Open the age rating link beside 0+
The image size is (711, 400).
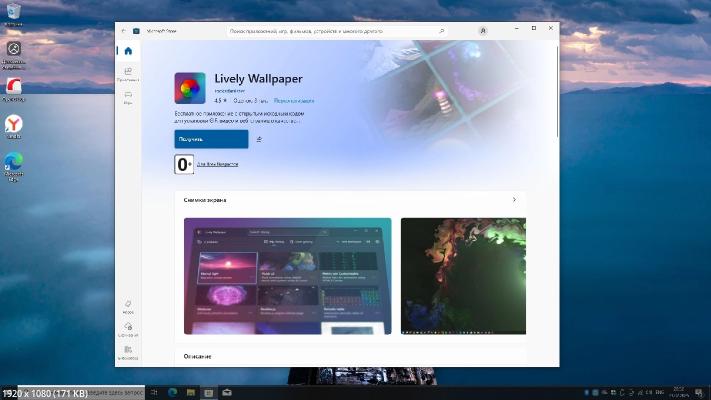pyautogui.click(x=218, y=164)
